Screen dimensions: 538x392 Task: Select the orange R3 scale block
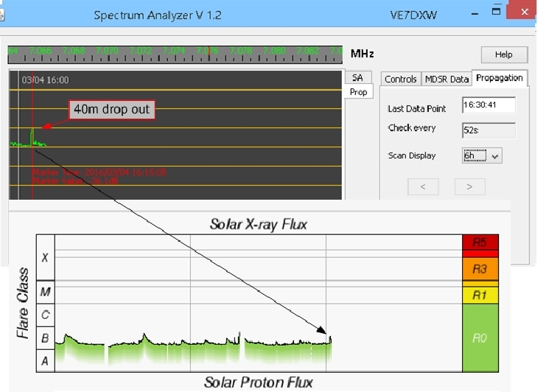(480, 269)
